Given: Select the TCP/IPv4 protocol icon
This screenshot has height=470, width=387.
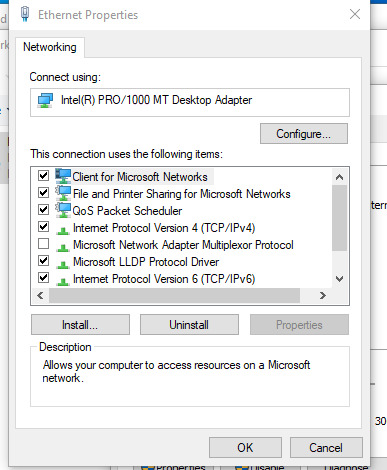Looking at the screenshot, I should (x=63, y=230).
